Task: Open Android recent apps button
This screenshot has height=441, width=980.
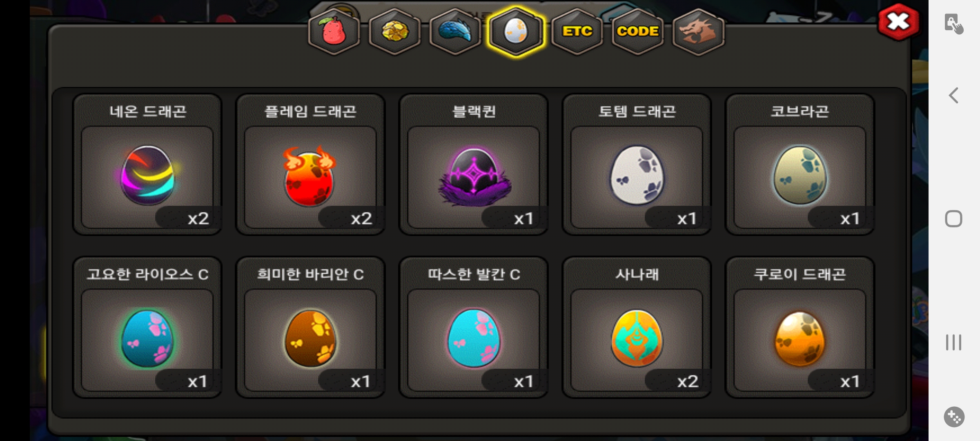Action: pyautogui.click(x=953, y=342)
